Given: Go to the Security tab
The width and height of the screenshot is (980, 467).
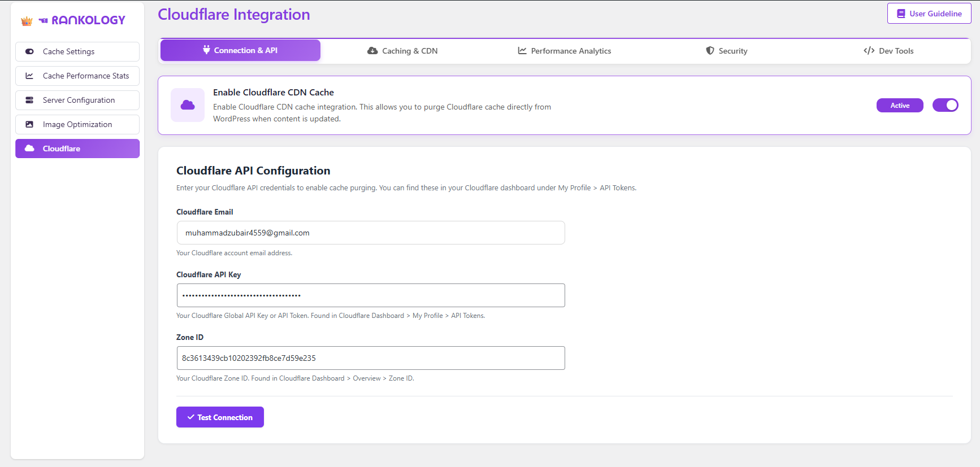Looking at the screenshot, I should click(x=726, y=51).
